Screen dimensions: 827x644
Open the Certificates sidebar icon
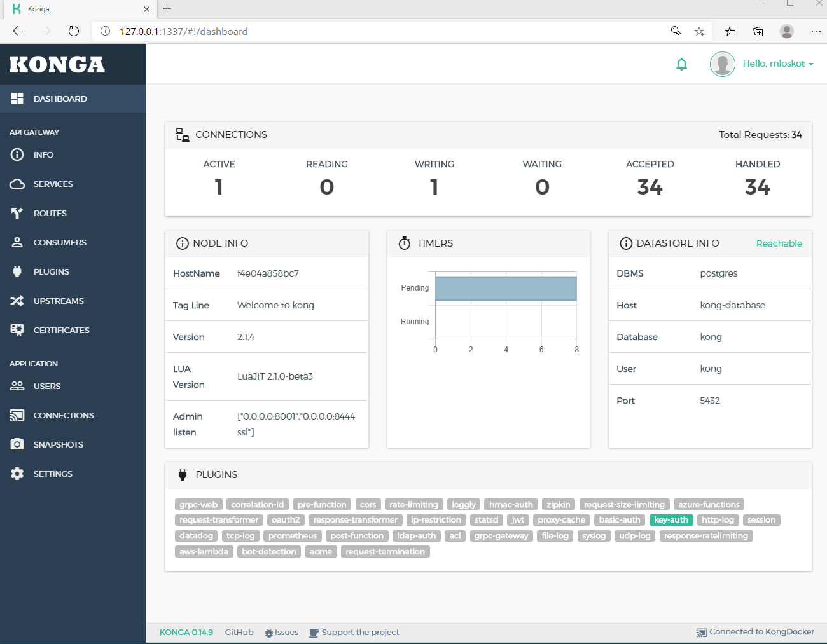[18, 330]
